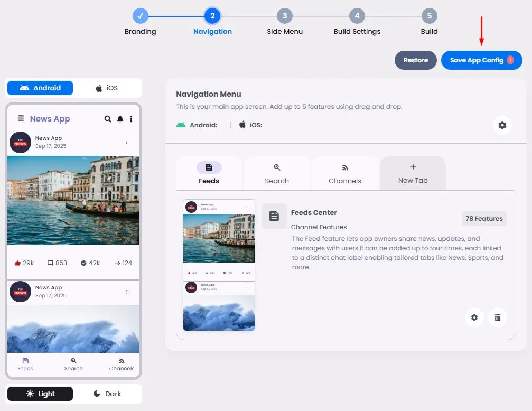Image resolution: width=532 pixels, height=411 pixels.
Task: Switch to the Channels tab
Action: pos(344,173)
